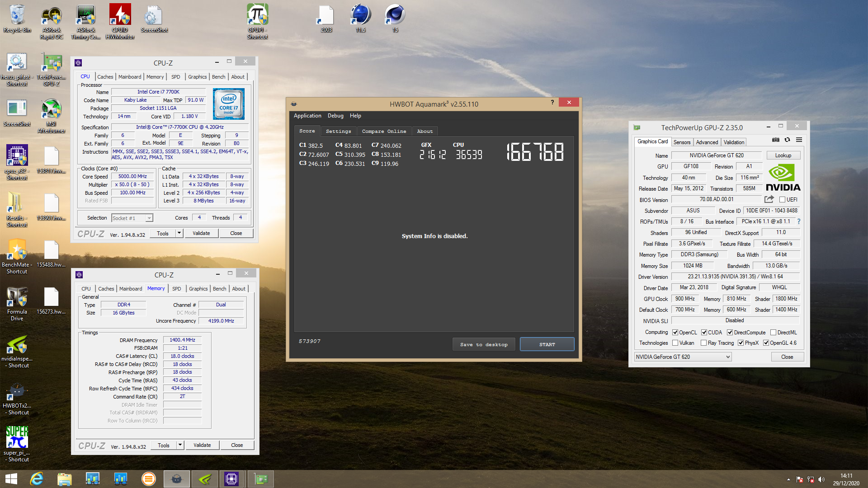This screenshot has height=488, width=868.
Task: Click Close button in GPU-Z window
Action: click(x=787, y=357)
